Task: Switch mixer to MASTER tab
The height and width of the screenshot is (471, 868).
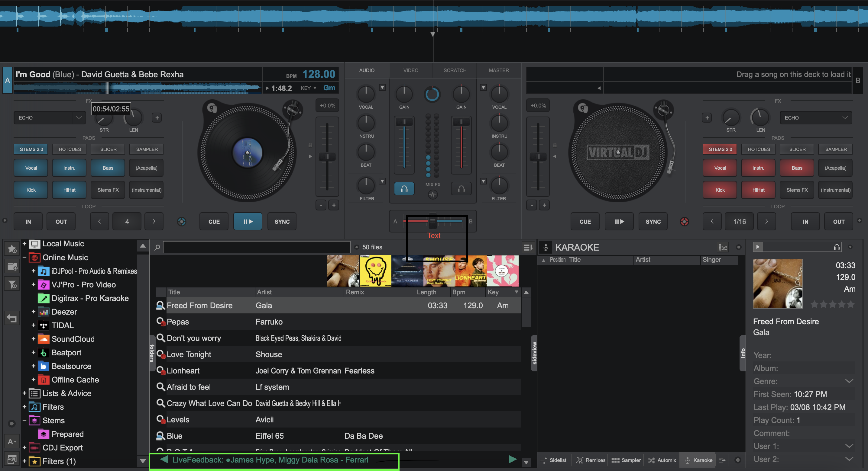Action: coord(499,70)
